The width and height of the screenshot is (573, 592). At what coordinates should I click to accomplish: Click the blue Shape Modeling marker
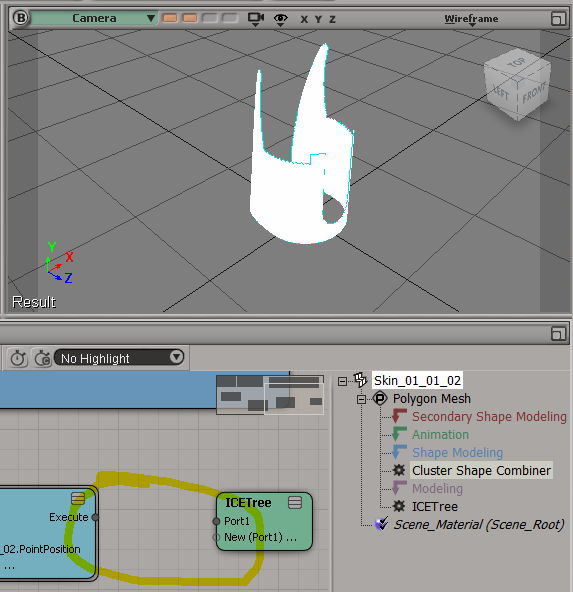[399, 452]
